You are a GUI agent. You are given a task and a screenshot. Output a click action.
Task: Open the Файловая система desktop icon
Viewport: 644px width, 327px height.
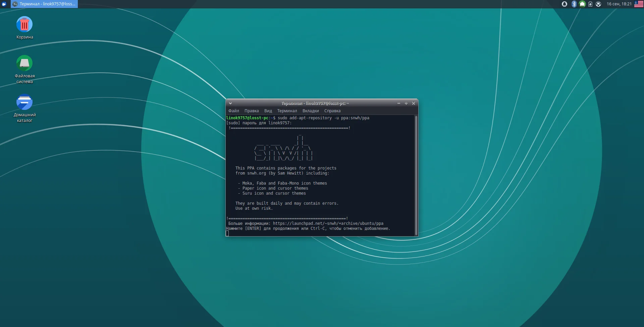pos(24,63)
